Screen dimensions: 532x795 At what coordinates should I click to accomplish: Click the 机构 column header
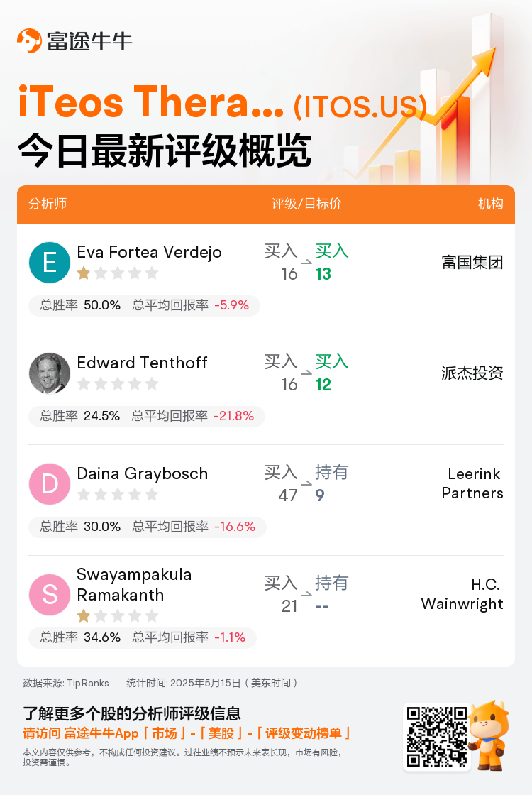click(x=490, y=204)
